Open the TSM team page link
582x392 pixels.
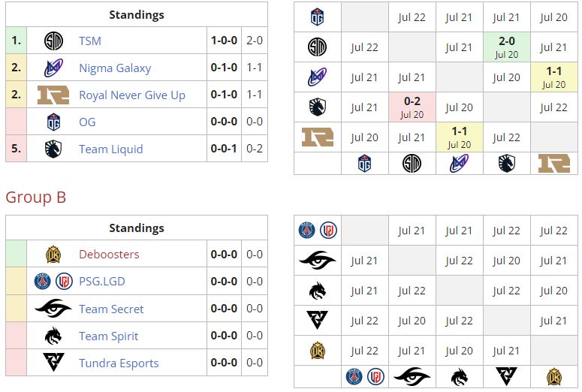[x=90, y=41]
